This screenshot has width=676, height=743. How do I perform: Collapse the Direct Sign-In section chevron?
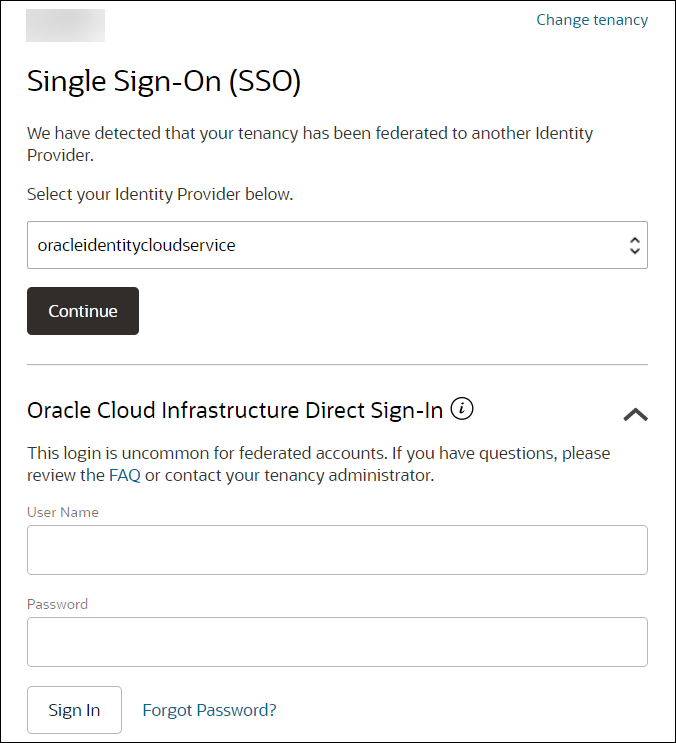(x=635, y=414)
